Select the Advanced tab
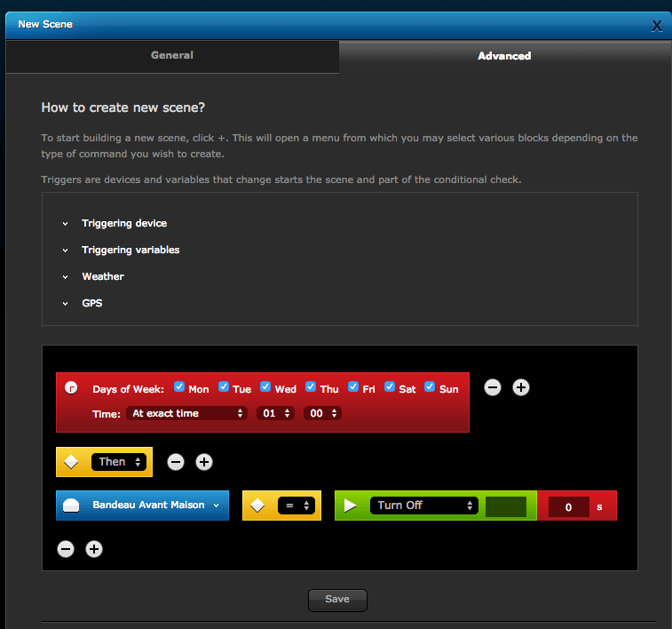672x629 pixels. tap(504, 56)
